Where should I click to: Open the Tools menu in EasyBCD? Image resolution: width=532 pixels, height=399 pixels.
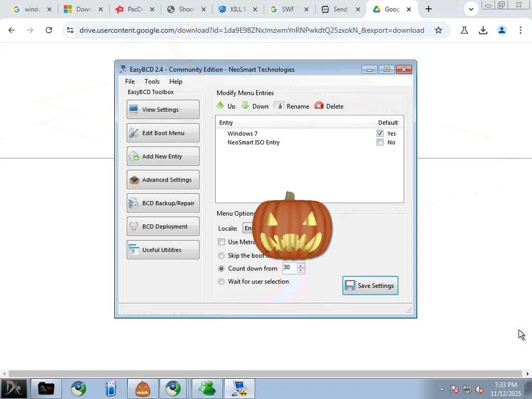pyautogui.click(x=152, y=82)
